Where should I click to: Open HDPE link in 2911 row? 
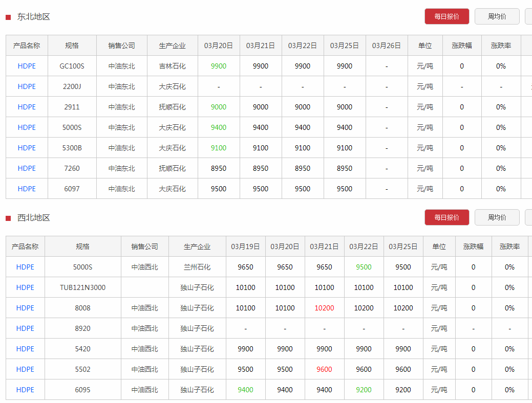click(x=27, y=107)
